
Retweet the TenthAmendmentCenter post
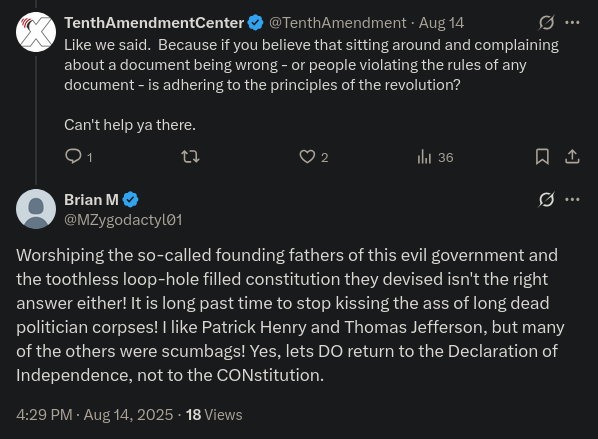point(190,157)
